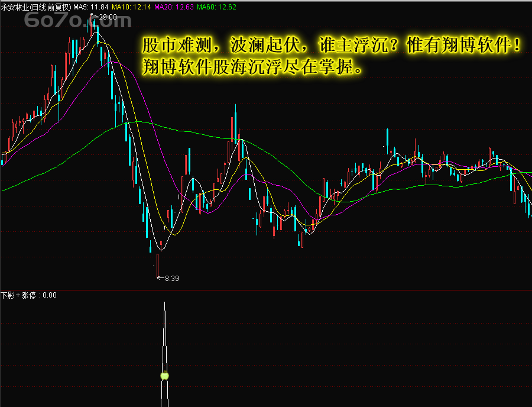Select the MA10: 12.14 indicator label
This screenshot has width=532, height=407.
tap(131, 7)
